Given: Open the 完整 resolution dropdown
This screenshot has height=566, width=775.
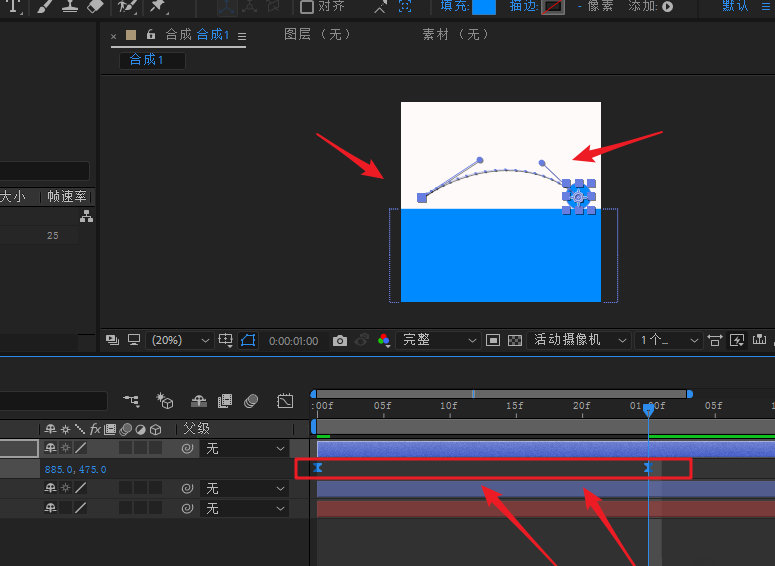Looking at the screenshot, I should point(439,341).
